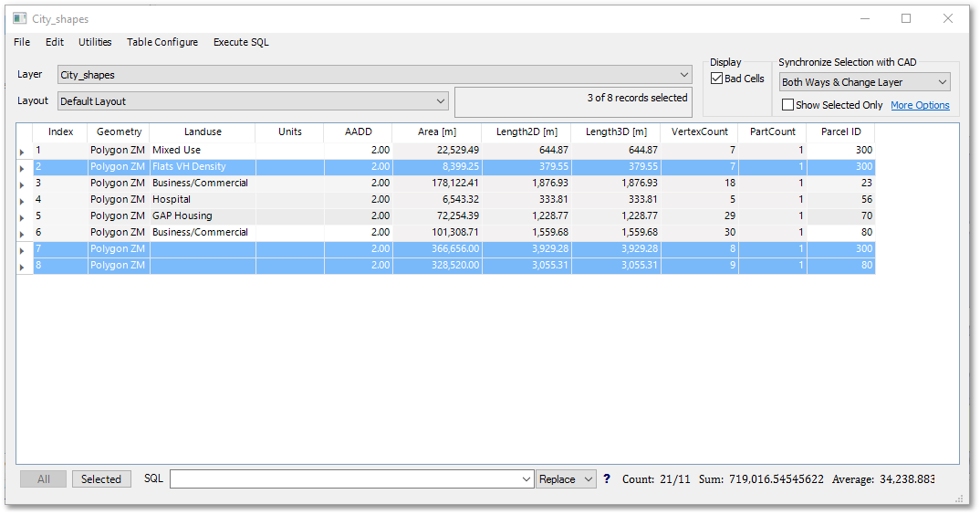Click the PartCount column header
The image size is (980, 515).
point(773,132)
